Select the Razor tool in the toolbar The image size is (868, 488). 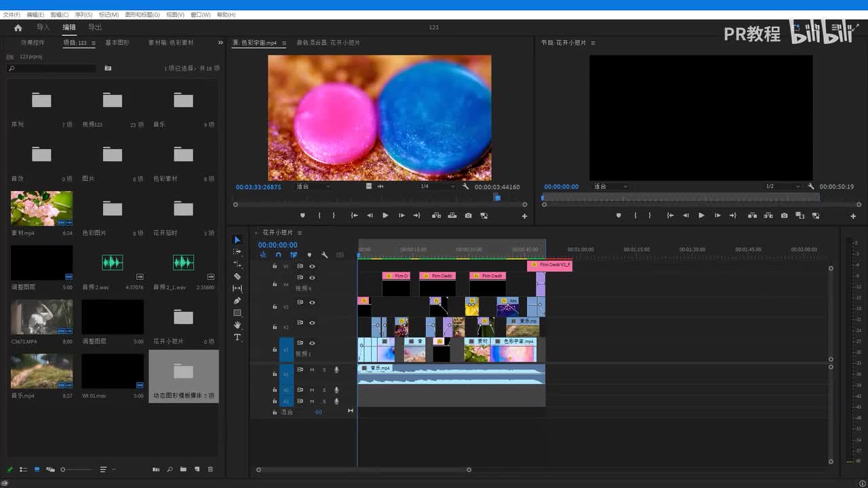[x=237, y=277]
